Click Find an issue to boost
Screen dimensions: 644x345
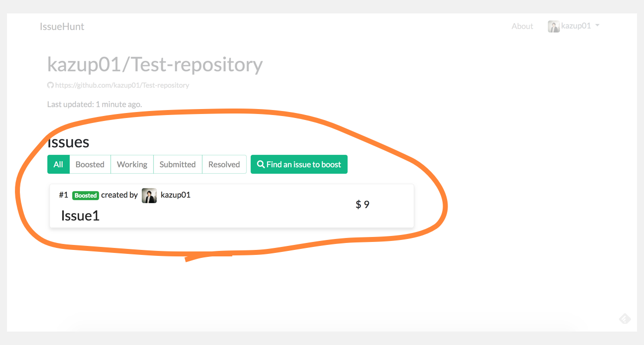pyautogui.click(x=299, y=164)
